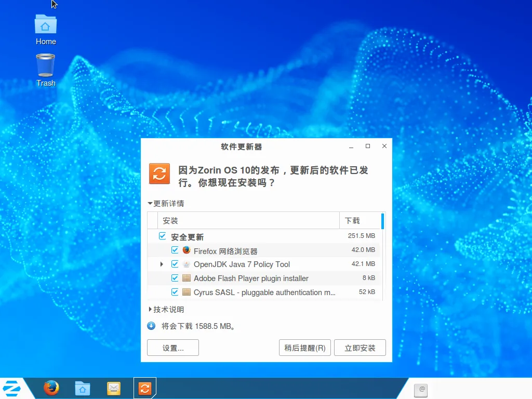Click the 立即安装 button
Viewport: 532px width, 399px height.
(360, 348)
